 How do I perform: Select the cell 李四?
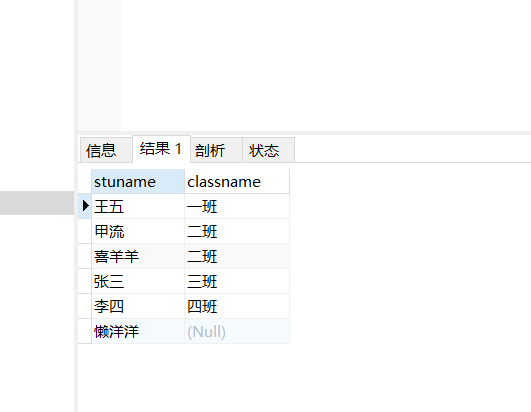click(x=138, y=306)
